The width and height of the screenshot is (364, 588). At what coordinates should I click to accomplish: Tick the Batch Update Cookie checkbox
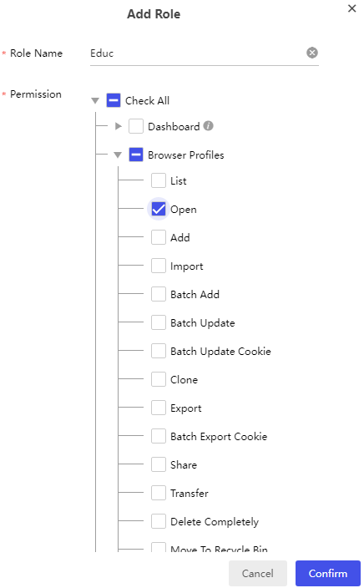pyautogui.click(x=159, y=351)
